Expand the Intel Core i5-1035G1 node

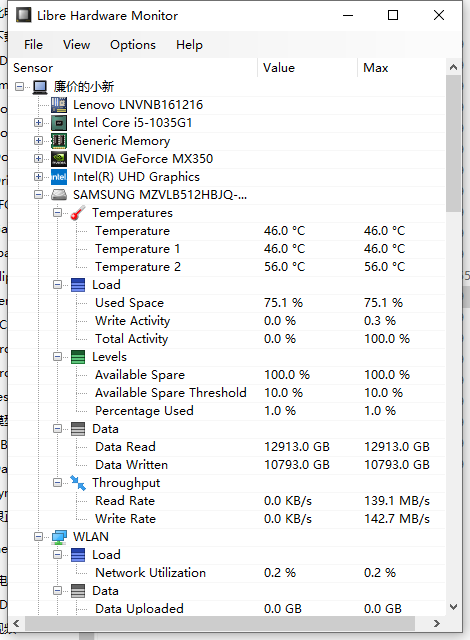pos(38,122)
